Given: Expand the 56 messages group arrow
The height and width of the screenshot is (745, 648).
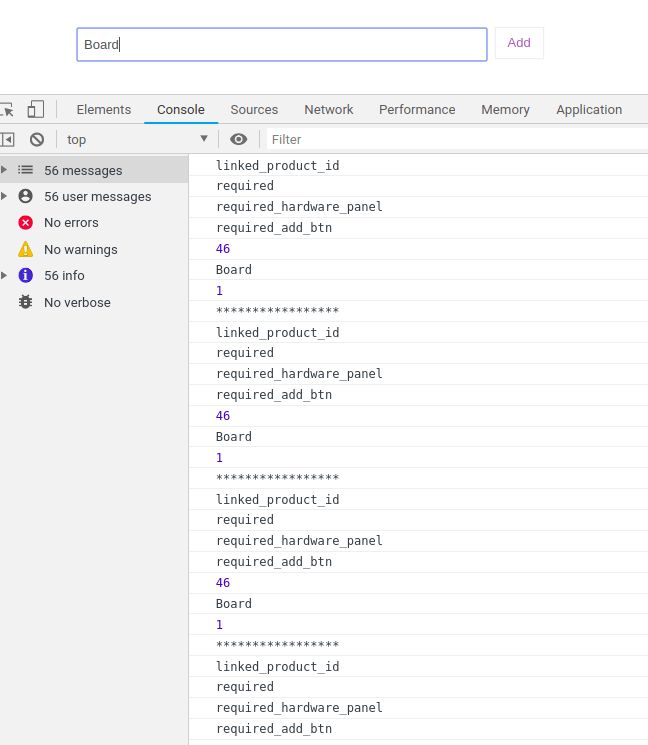Looking at the screenshot, I should click(x=4, y=170).
